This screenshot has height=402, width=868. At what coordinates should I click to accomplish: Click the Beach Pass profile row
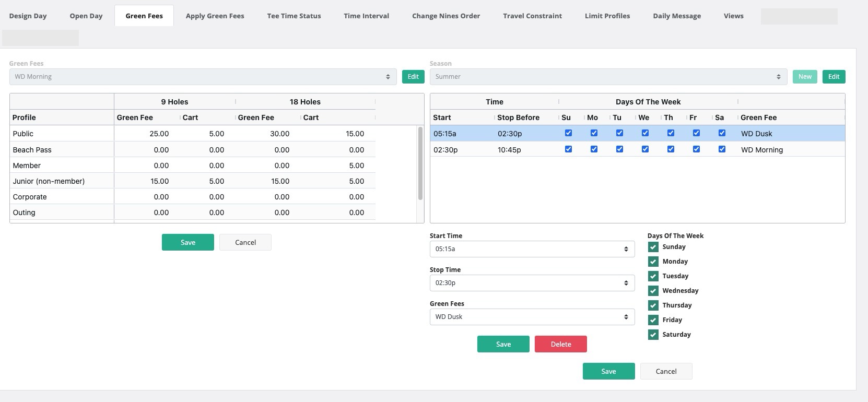pyautogui.click(x=192, y=150)
